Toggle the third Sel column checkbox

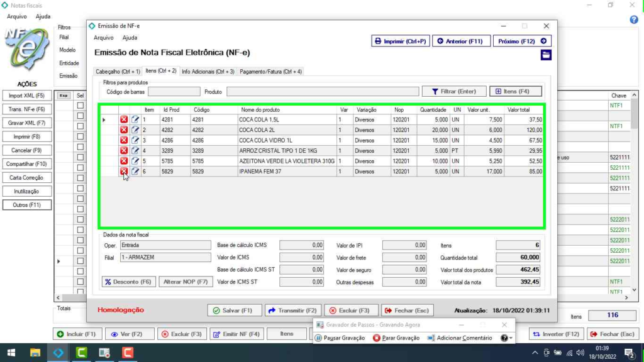[x=80, y=126]
